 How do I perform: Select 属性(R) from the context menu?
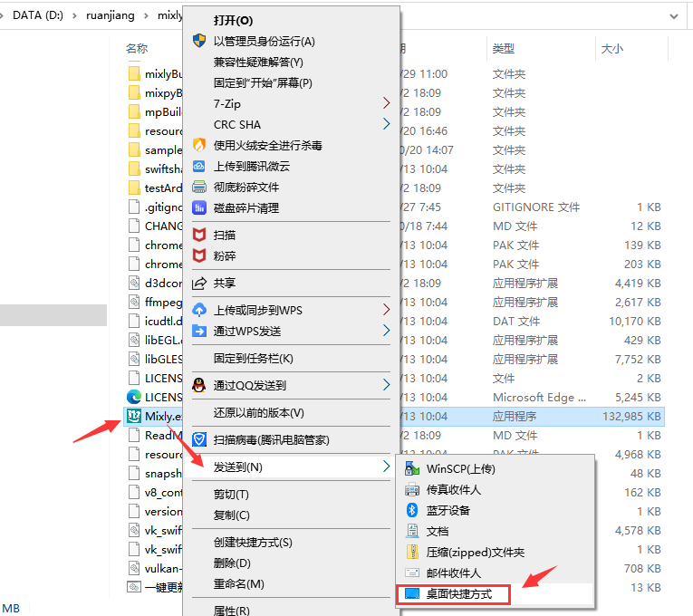[231, 611]
